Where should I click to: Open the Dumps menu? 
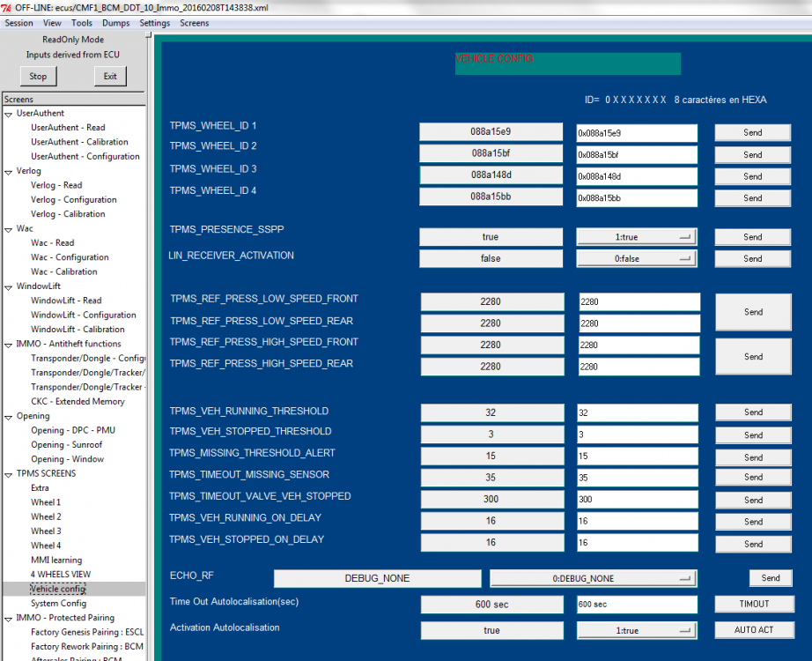point(116,23)
